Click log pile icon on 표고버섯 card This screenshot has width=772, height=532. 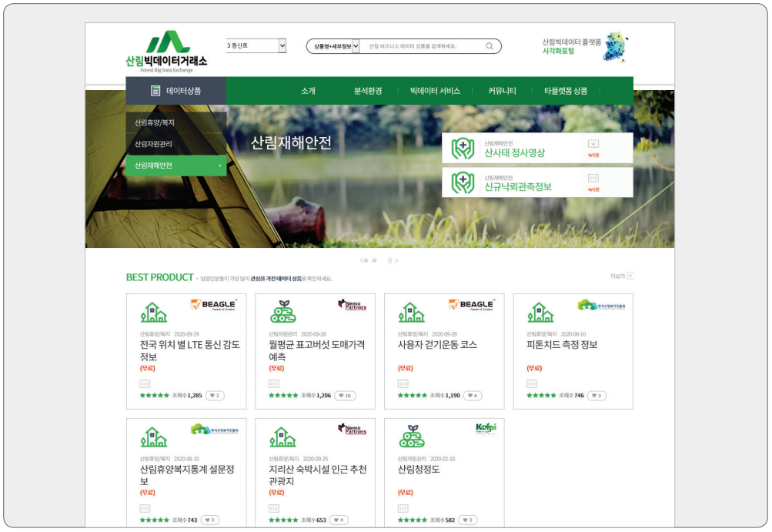(283, 311)
